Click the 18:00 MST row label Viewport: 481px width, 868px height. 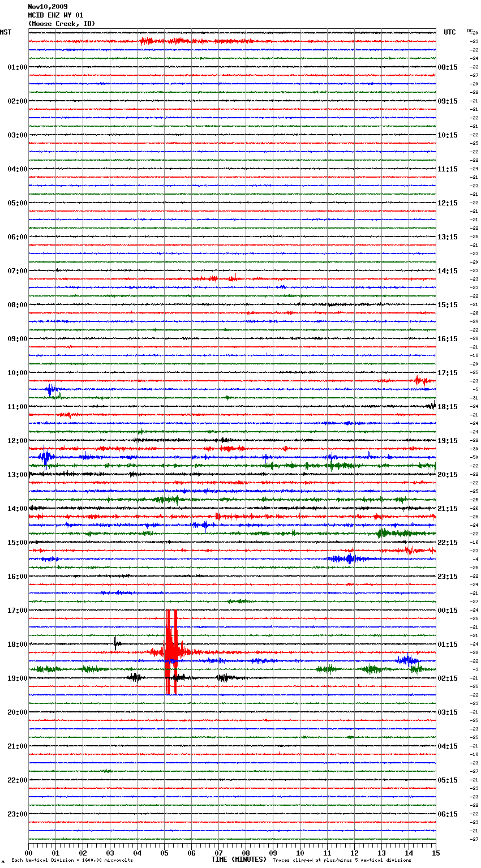17,644
